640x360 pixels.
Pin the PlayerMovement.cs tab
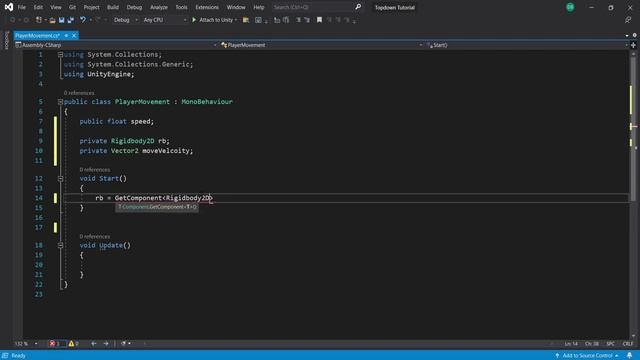(x=66, y=36)
